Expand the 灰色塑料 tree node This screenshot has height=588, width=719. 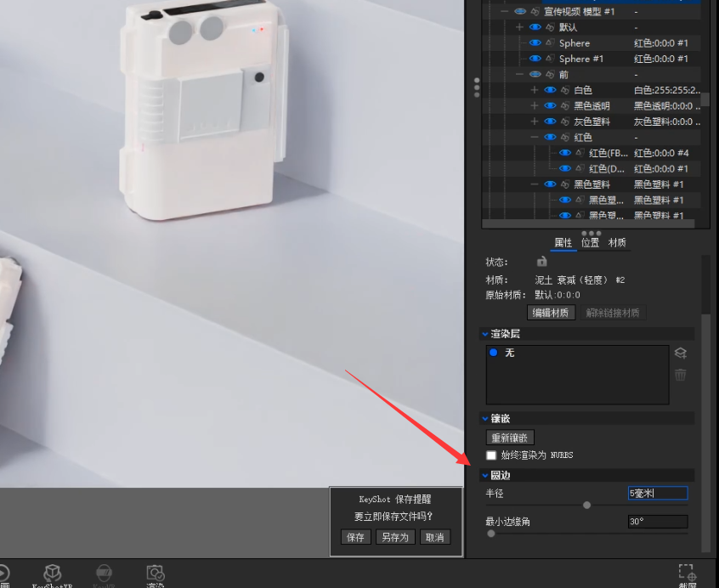[x=535, y=121]
